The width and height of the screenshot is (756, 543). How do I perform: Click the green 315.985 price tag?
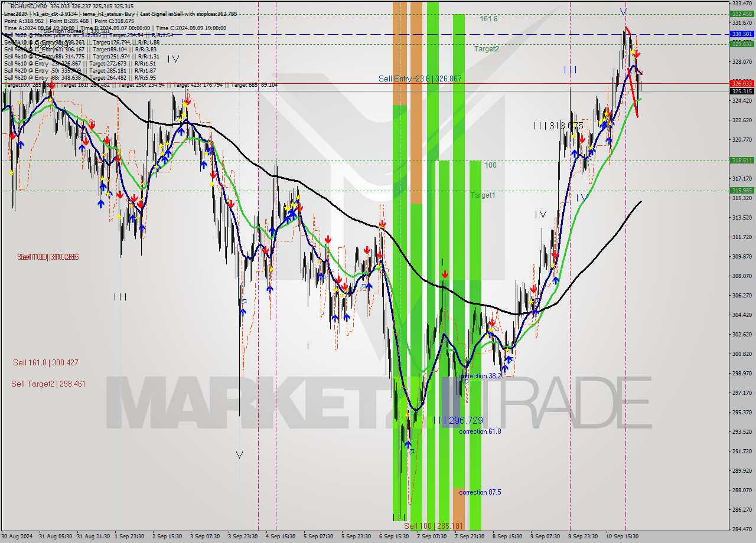pyautogui.click(x=742, y=190)
